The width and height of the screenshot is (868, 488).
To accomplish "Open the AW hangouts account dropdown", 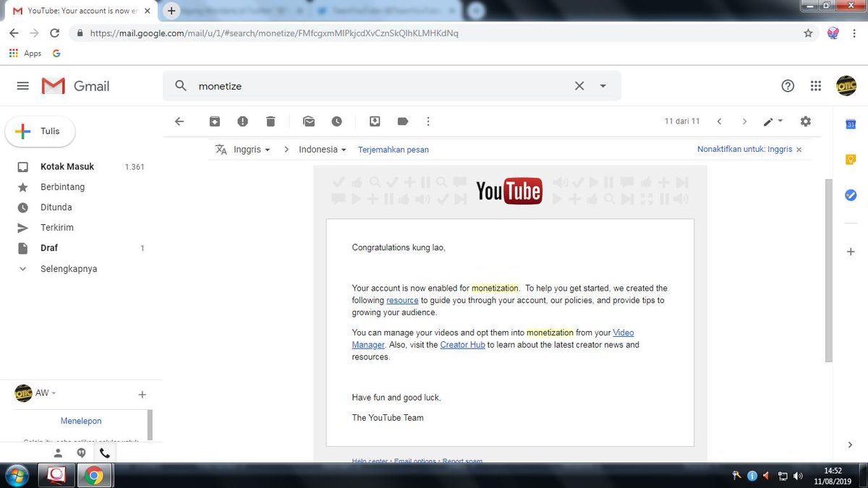I will point(46,393).
